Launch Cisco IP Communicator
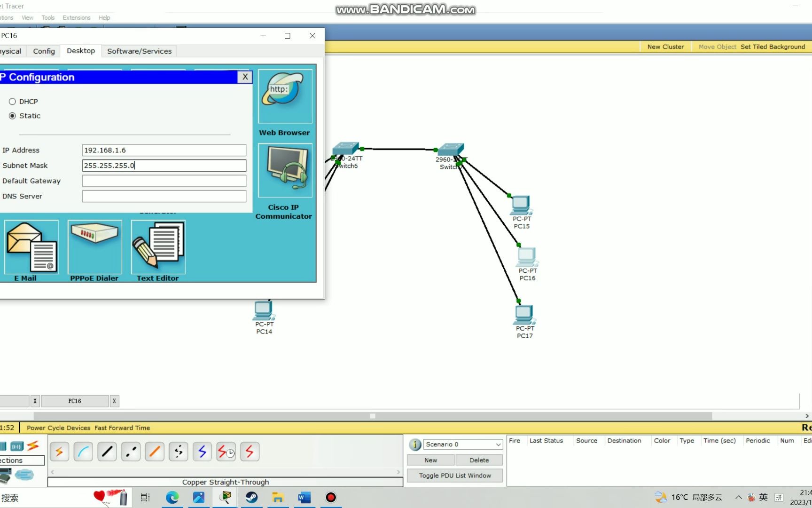The image size is (812, 508). 285,170
